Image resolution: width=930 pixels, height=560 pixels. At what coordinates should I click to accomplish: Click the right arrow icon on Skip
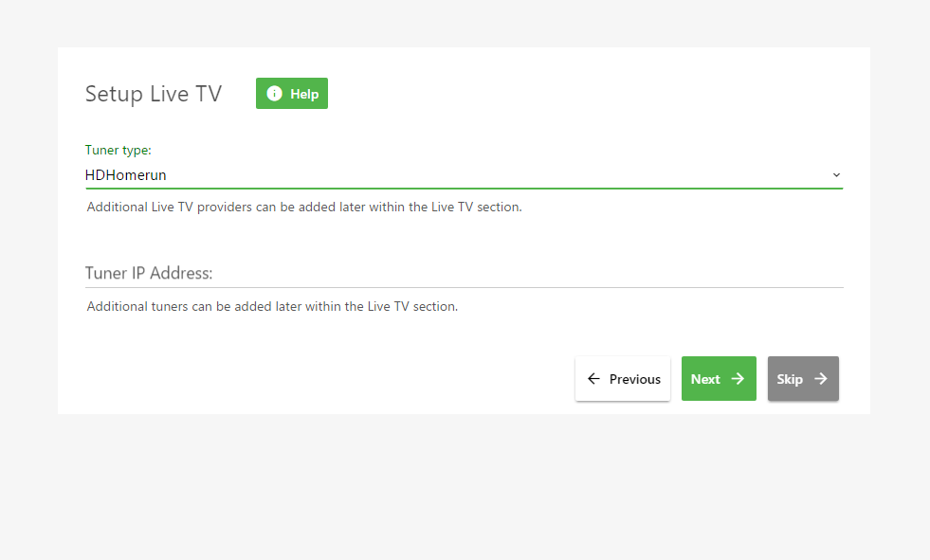pos(821,379)
